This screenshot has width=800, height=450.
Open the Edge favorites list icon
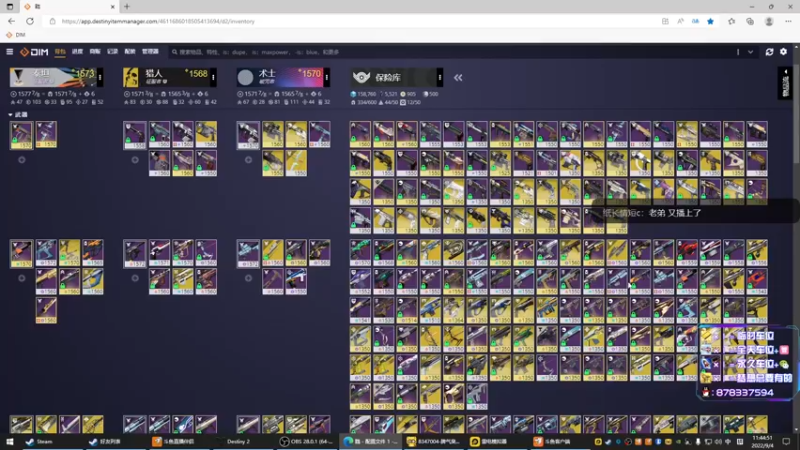point(732,21)
